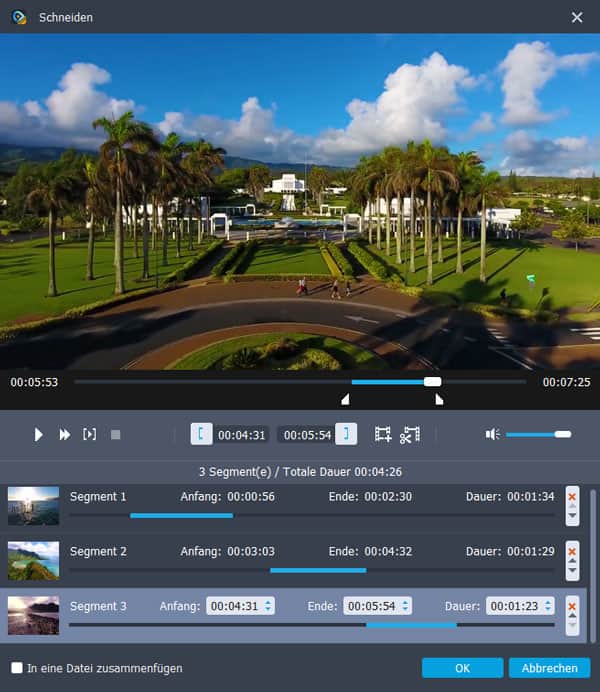Click Segment 2 start time 00:03:03
The image size is (600, 692).
251,551
